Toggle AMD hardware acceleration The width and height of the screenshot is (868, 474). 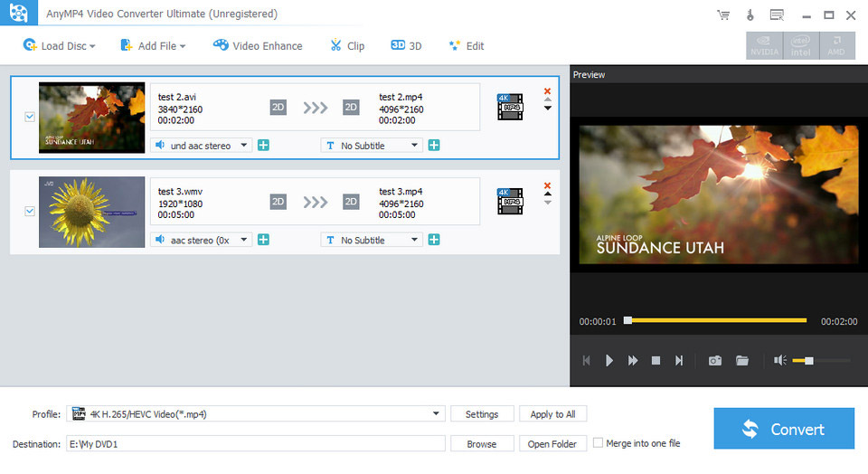pyautogui.click(x=836, y=45)
